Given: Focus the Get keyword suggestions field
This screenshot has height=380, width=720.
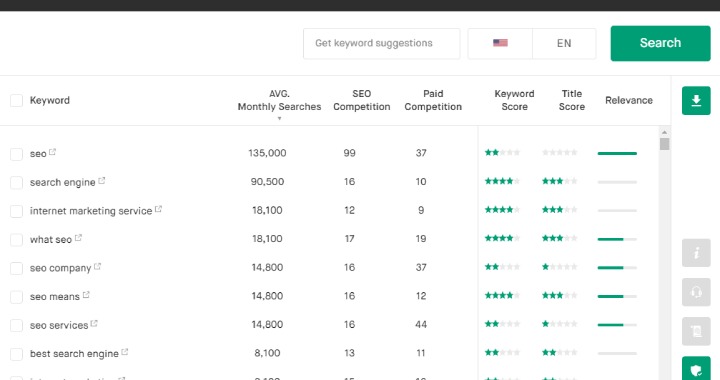Looking at the screenshot, I should pos(381,43).
